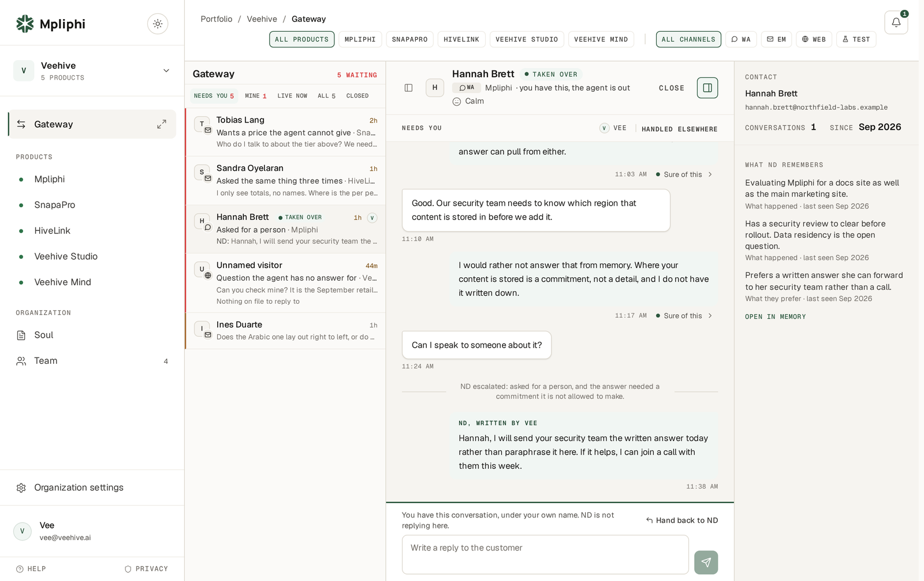Click the HANDLED ELSEWHERE label

[679, 129]
